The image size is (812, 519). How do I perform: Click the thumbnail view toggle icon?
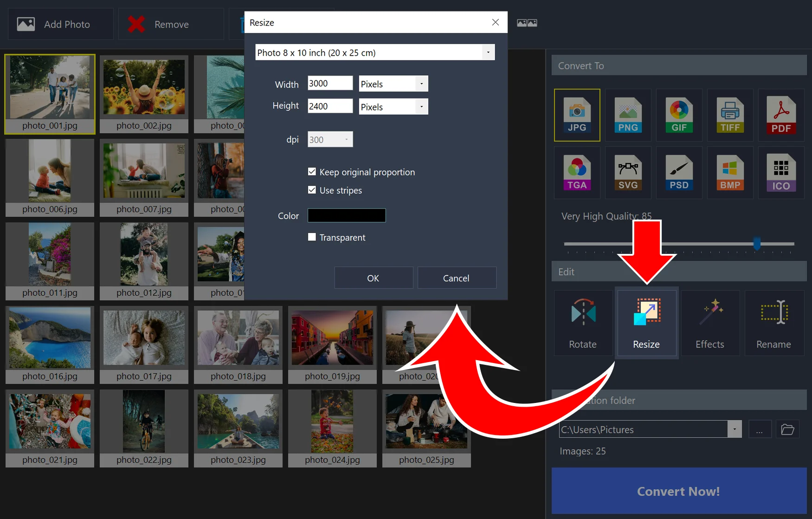click(x=527, y=23)
